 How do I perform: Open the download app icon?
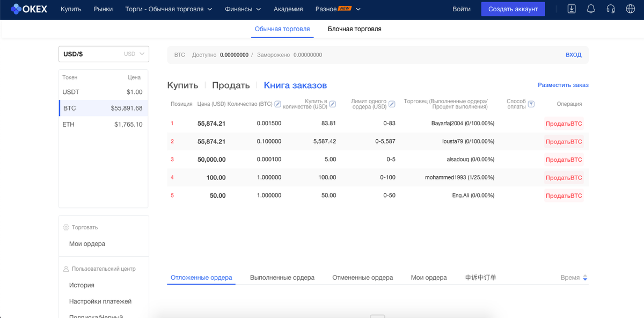tap(572, 9)
